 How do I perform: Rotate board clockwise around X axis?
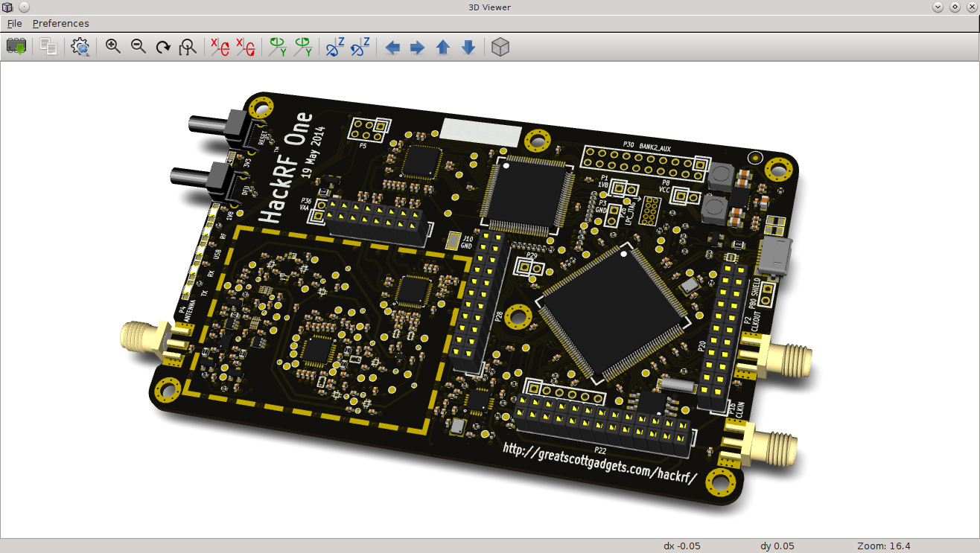tap(220, 47)
